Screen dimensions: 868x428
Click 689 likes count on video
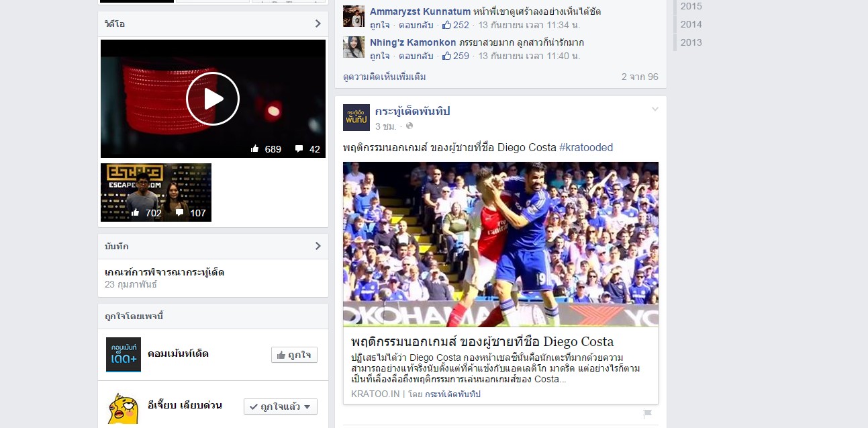pyautogui.click(x=267, y=149)
